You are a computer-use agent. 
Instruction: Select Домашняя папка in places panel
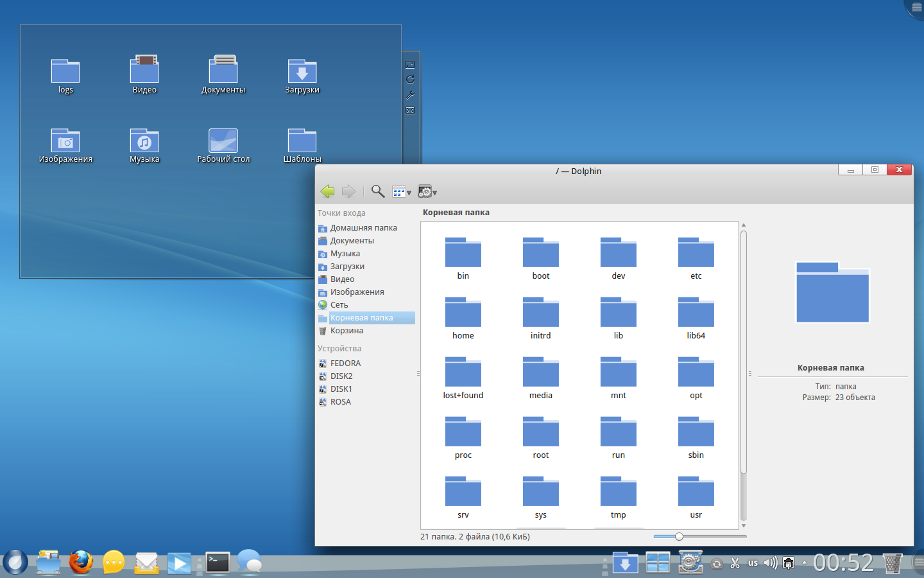pos(363,228)
